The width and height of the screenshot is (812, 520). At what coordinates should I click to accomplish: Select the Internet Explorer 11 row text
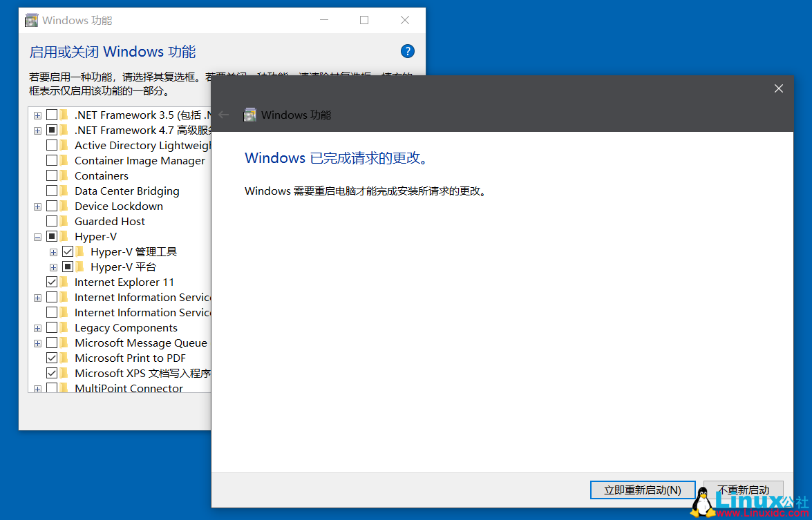124,282
